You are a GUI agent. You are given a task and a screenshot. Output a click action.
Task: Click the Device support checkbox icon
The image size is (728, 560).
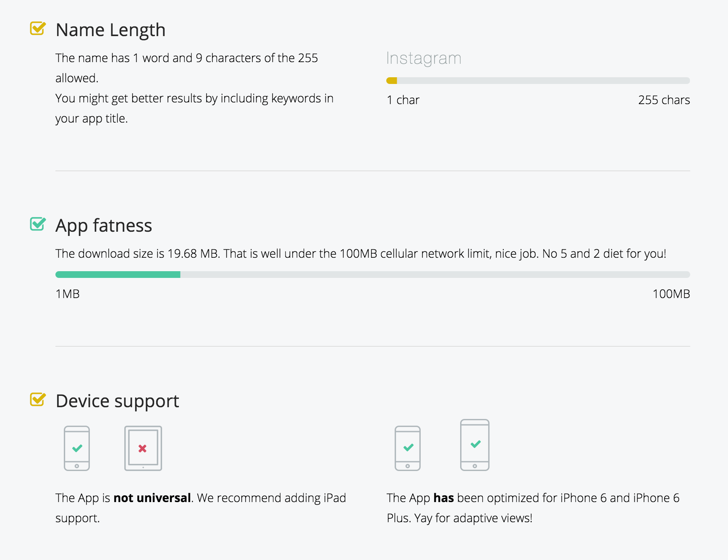38,400
